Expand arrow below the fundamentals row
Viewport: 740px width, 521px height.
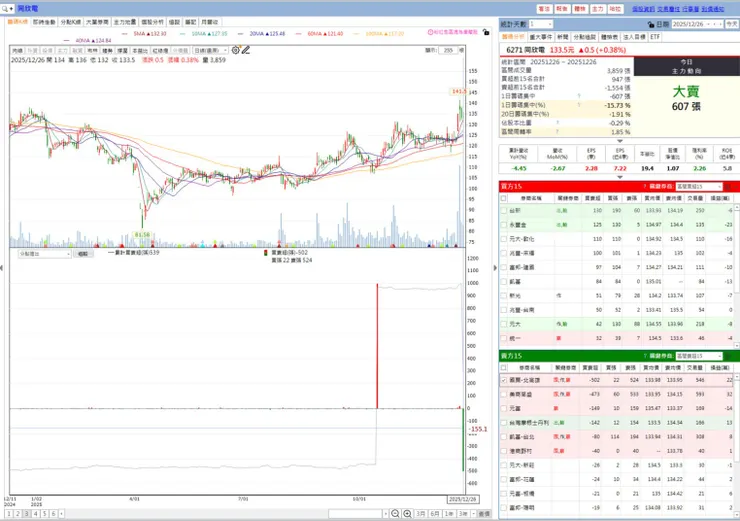[x=620, y=177]
